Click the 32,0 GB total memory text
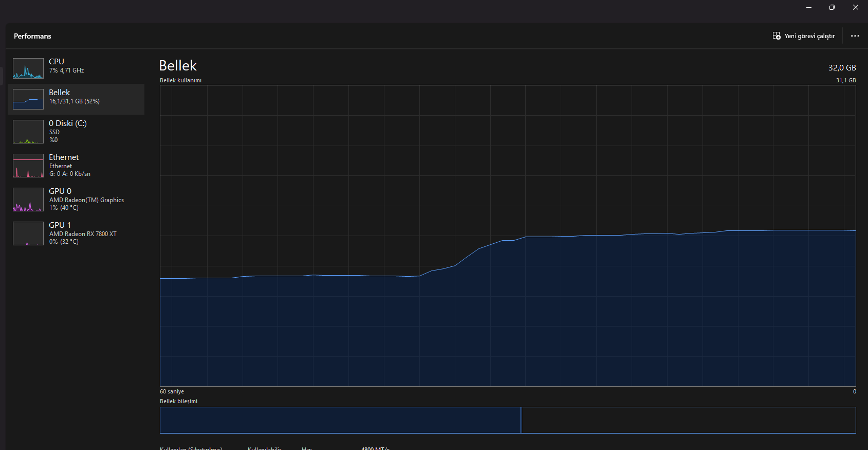 pyautogui.click(x=842, y=68)
